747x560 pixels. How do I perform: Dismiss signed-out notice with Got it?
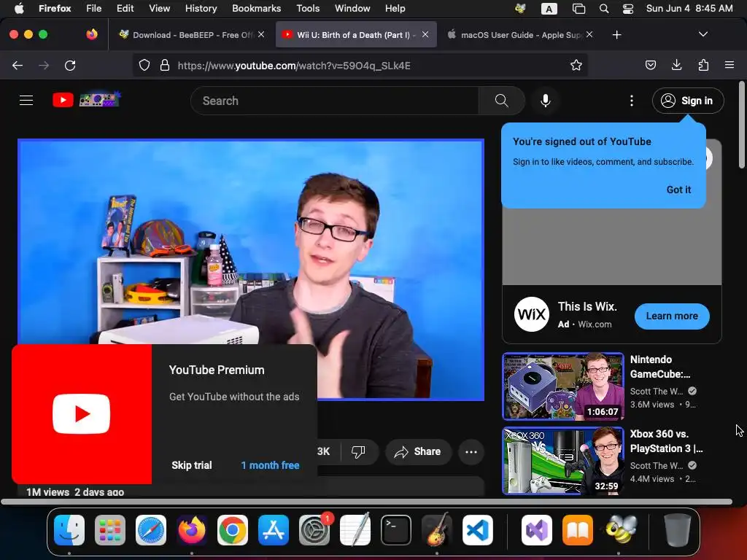(678, 190)
